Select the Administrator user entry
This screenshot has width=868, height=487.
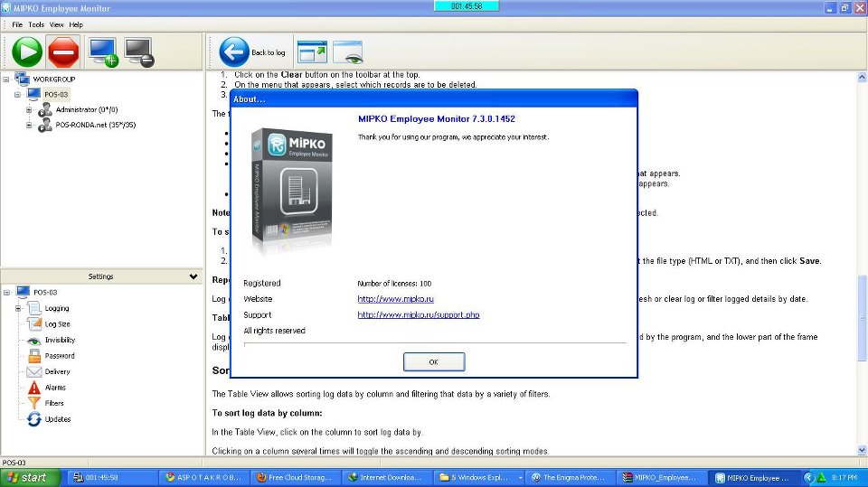click(x=87, y=109)
